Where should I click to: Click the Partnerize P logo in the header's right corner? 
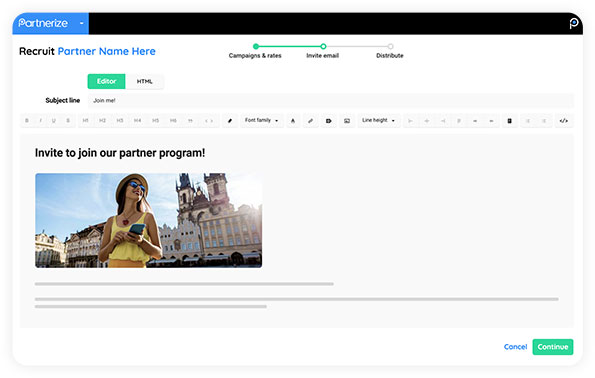click(x=574, y=23)
